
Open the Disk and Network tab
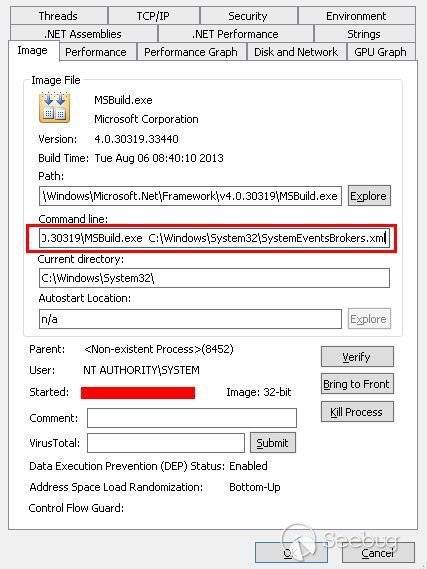click(x=296, y=52)
